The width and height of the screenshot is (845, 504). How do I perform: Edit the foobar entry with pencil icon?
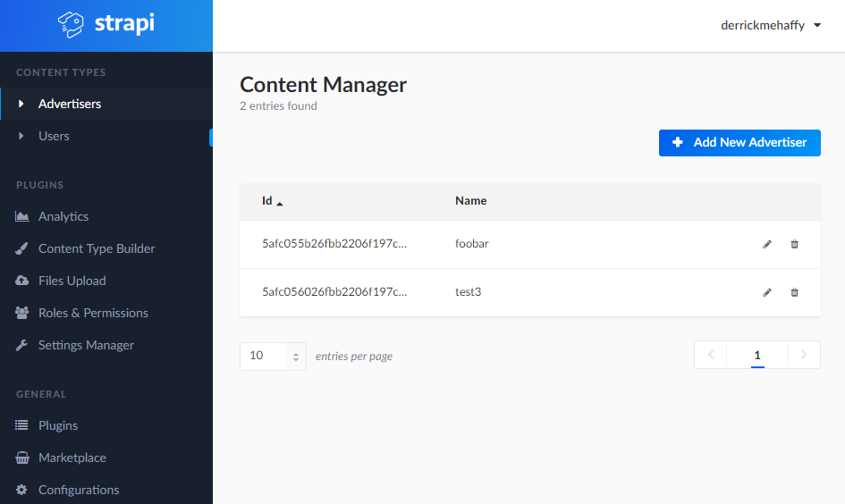coord(767,245)
